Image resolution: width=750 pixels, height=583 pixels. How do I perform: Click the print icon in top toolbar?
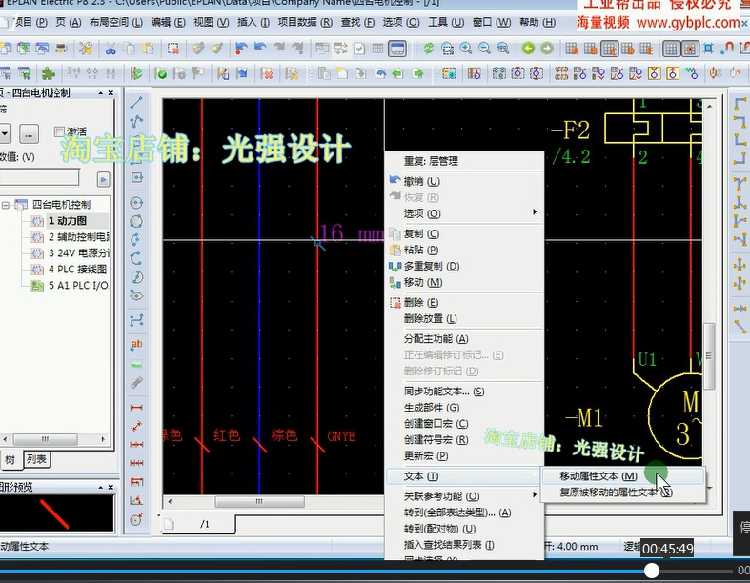(62, 48)
